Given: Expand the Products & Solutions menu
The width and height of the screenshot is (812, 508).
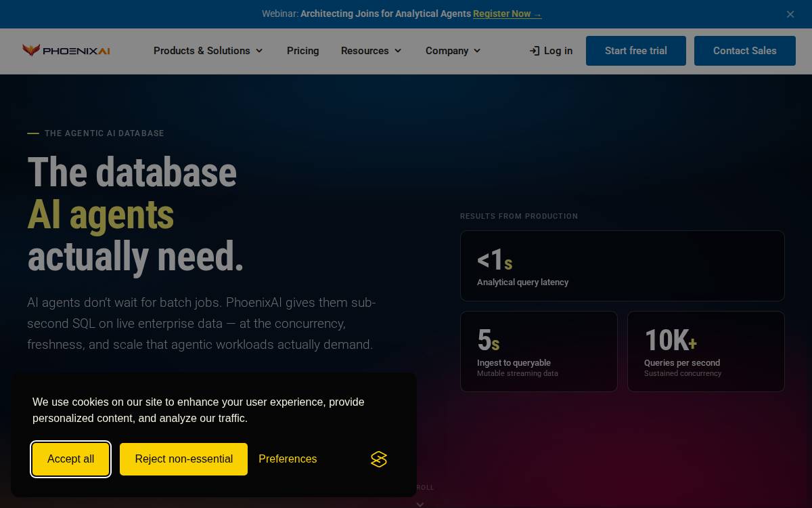Looking at the screenshot, I should tap(208, 51).
